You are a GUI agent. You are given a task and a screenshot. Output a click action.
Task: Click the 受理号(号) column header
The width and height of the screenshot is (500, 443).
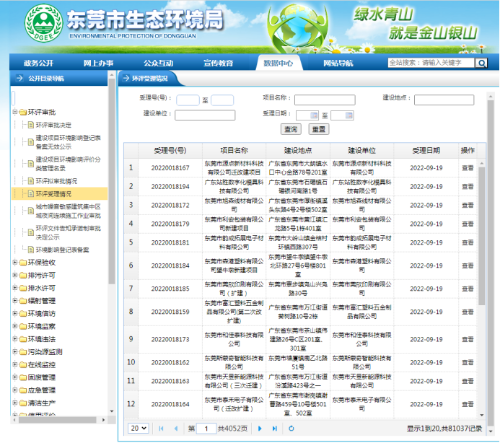pyautogui.click(x=170, y=150)
